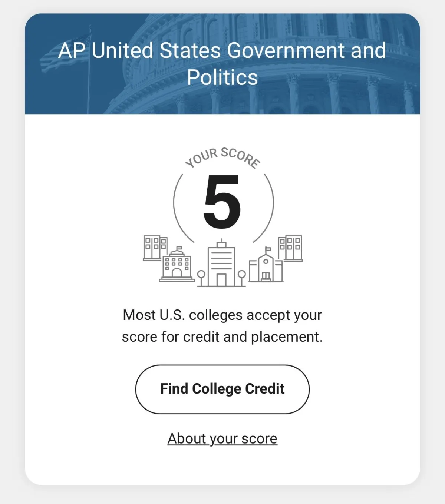Click the small tree icon left of tower

[201, 278]
